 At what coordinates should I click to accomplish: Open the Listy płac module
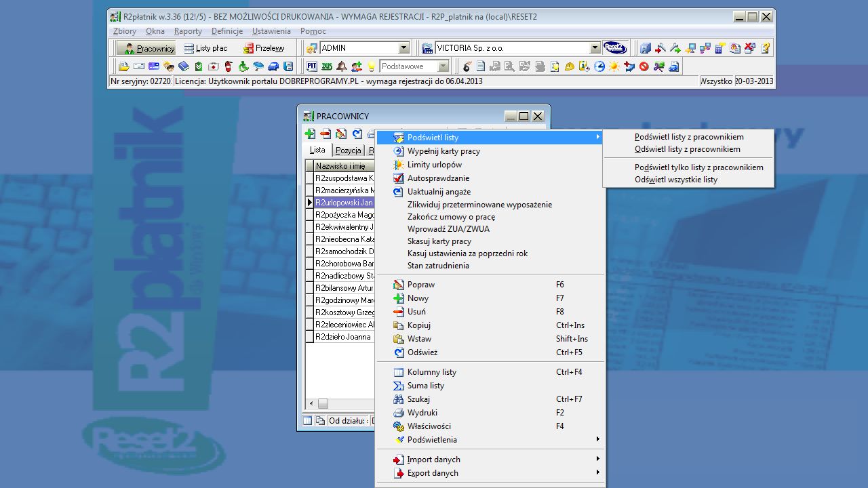pyautogui.click(x=206, y=48)
